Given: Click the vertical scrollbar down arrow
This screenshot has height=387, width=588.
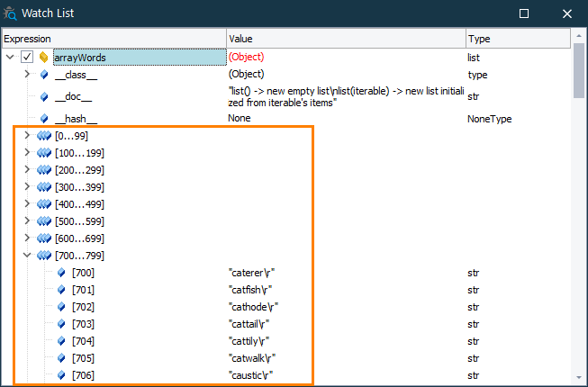Looking at the screenshot, I should pos(580,376).
